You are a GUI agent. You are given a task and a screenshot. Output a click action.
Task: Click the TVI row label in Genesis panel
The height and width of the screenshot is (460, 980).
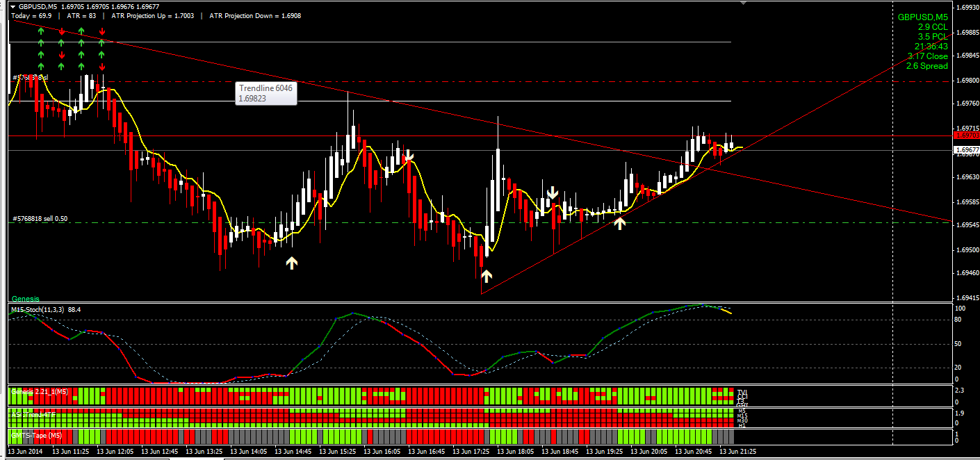(x=741, y=391)
